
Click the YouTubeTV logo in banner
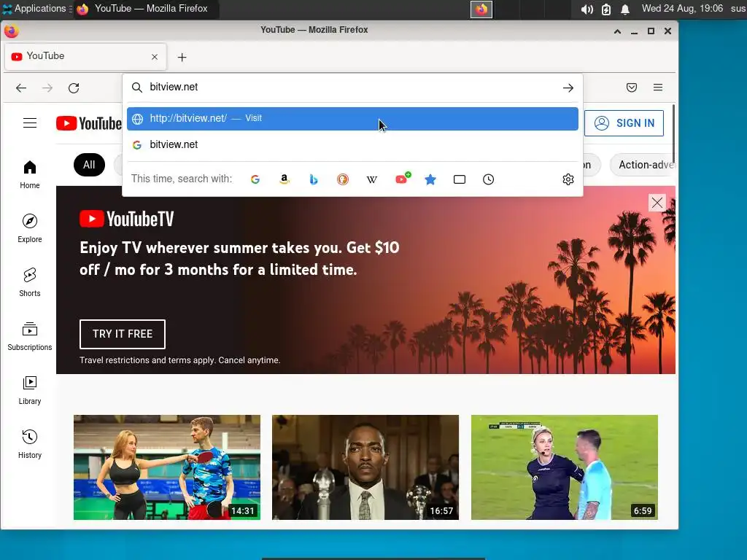coord(127,219)
